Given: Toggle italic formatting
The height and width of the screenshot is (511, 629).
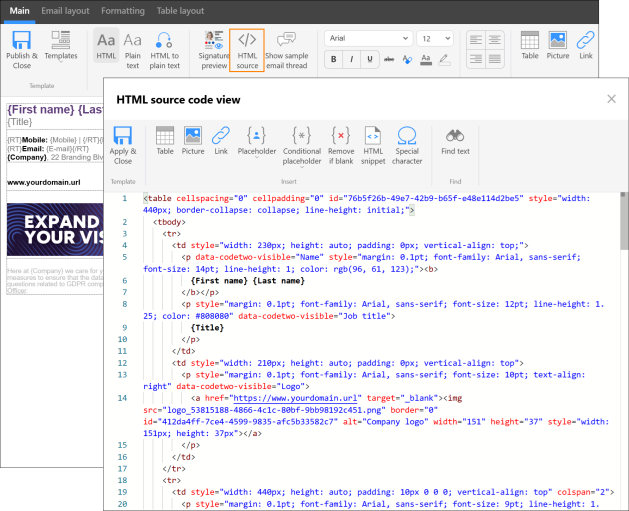Looking at the screenshot, I should [x=351, y=59].
